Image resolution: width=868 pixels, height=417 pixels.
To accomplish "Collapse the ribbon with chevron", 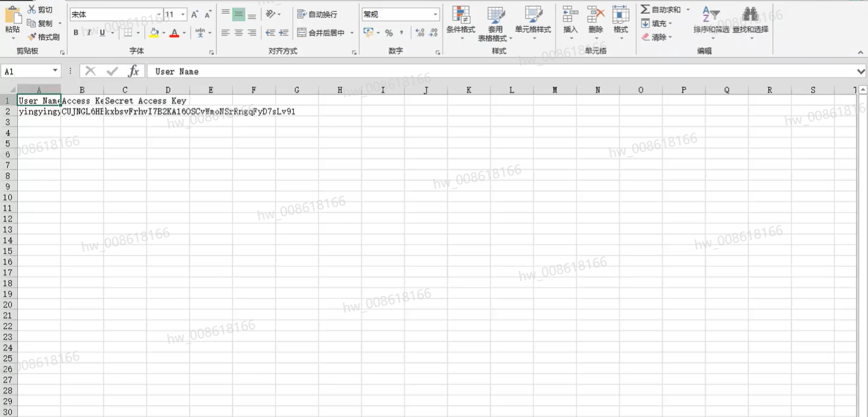I will click(x=861, y=52).
